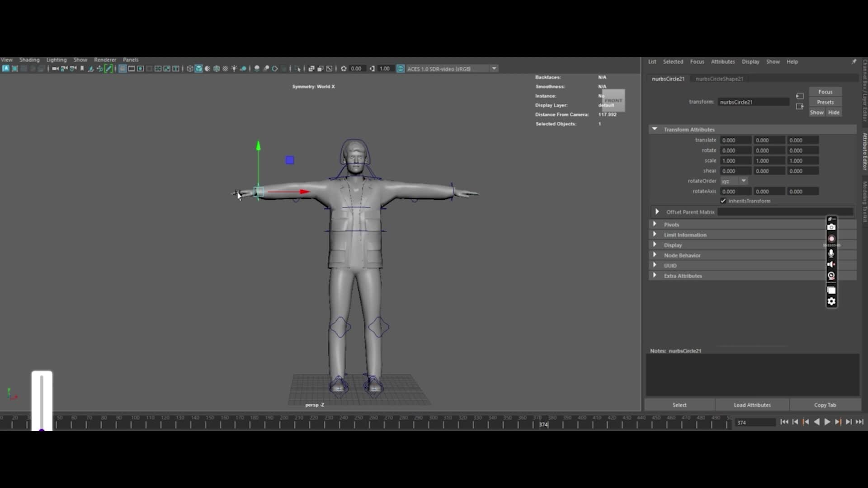The image size is (868, 488).
Task: Click the lightbulb lighting icon in viewport toolbar
Action: (x=234, y=69)
